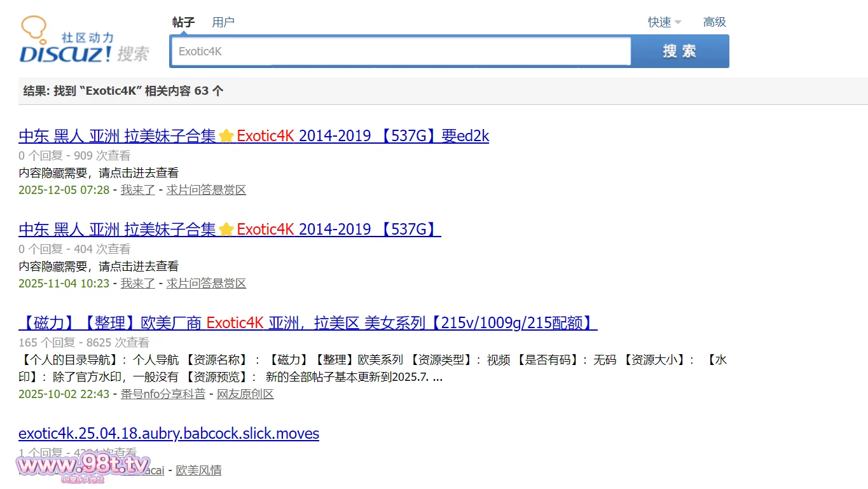Open the exotic4k.25.04.18 result link
The width and height of the screenshot is (868, 489).
click(x=169, y=434)
